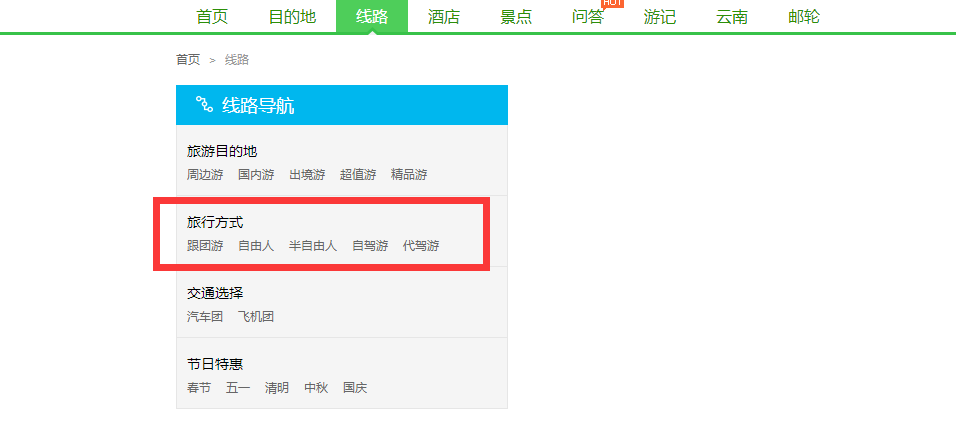Go to the 目的地 navigation tab
The height and width of the screenshot is (433, 956).
tap(292, 17)
